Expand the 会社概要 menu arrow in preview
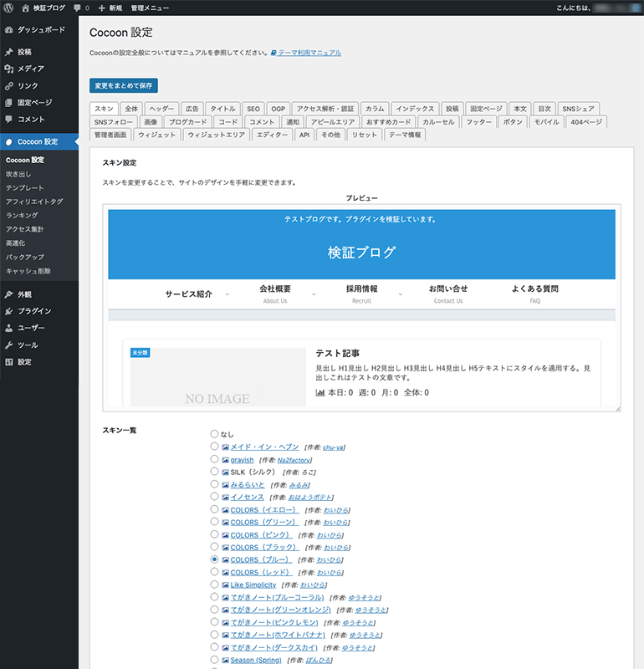Screen dimensions: 644x669 [314, 294]
